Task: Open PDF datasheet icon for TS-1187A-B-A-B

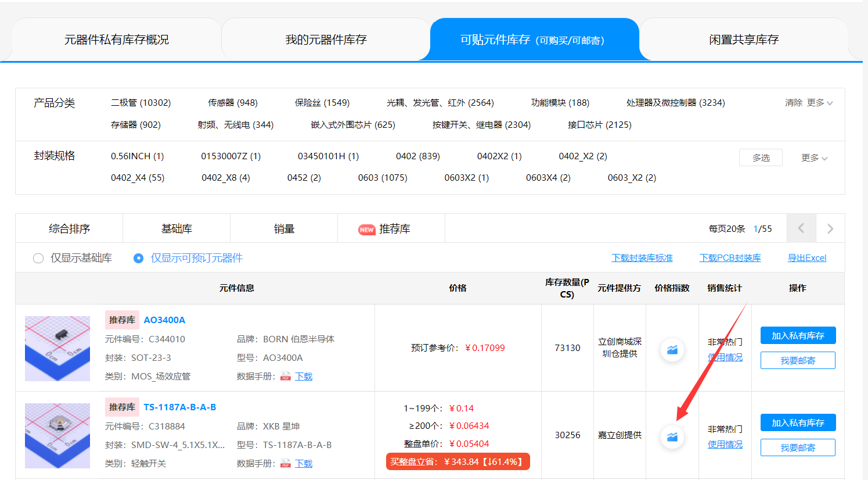Action: (286, 464)
